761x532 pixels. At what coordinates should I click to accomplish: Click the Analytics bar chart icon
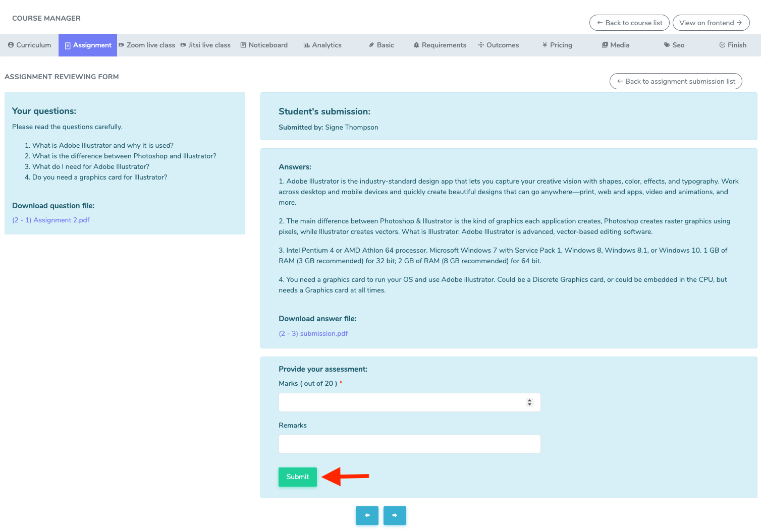306,45
